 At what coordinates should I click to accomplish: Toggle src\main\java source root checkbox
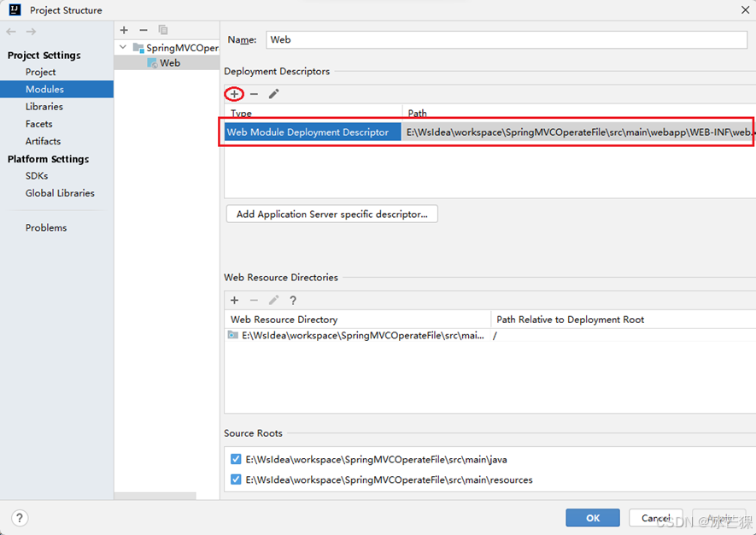click(x=236, y=459)
